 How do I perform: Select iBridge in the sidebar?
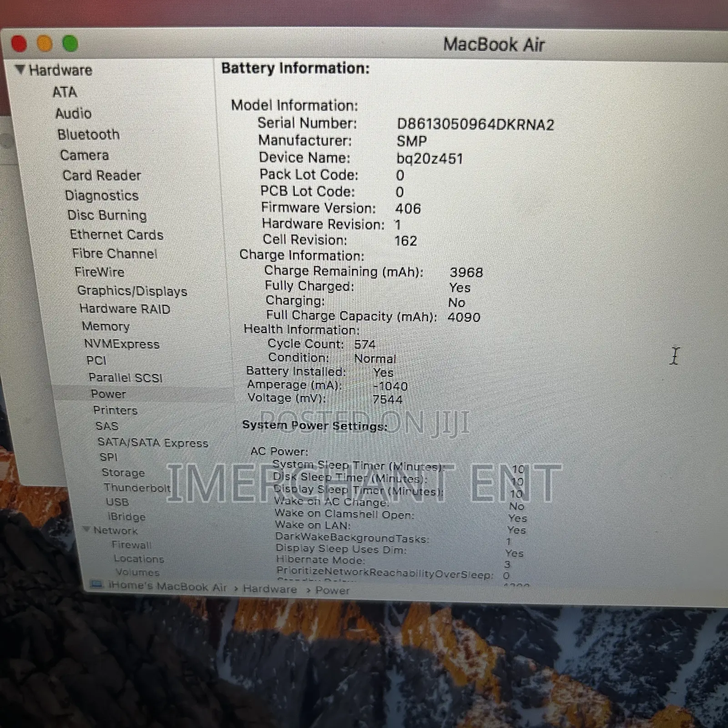(126, 516)
